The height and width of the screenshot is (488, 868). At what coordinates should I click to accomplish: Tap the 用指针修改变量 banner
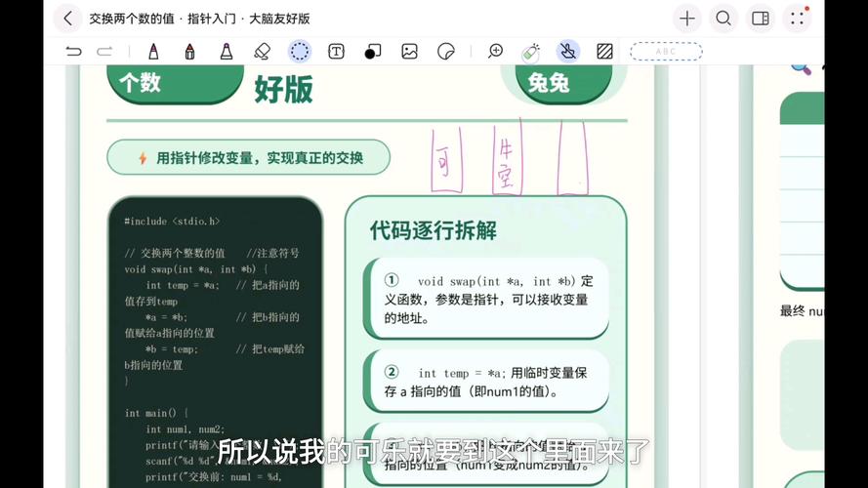(x=249, y=158)
